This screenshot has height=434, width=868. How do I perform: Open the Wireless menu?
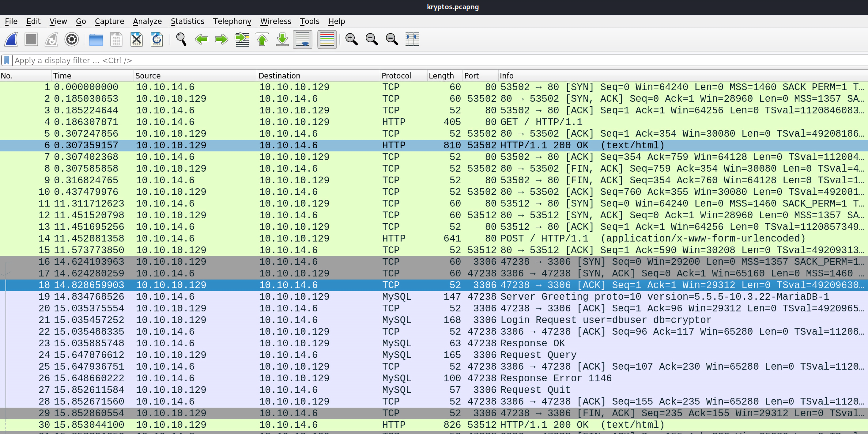pyautogui.click(x=276, y=21)
